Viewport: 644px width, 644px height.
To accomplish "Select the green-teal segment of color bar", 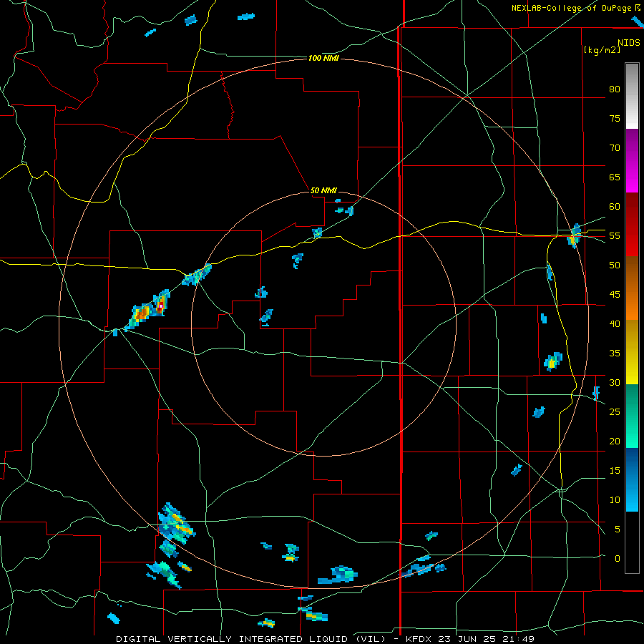I will tap(632, 416).
